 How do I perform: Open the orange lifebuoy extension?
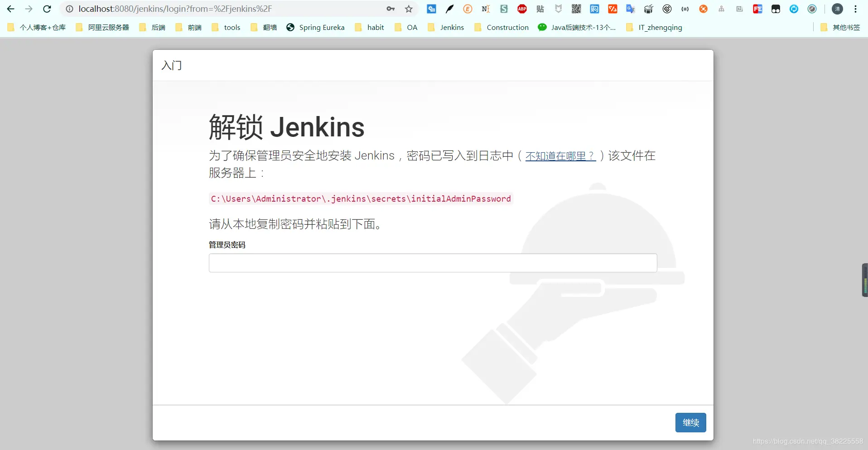pos(703,9)
